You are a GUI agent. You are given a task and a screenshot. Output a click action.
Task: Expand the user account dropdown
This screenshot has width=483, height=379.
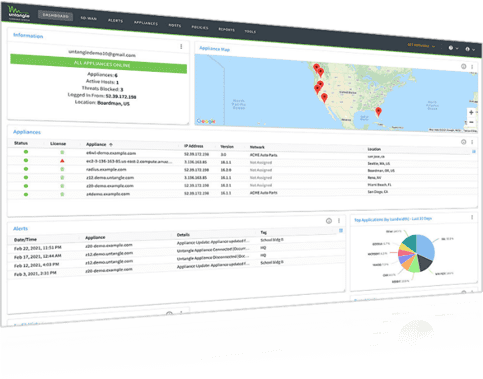[470, 49]
